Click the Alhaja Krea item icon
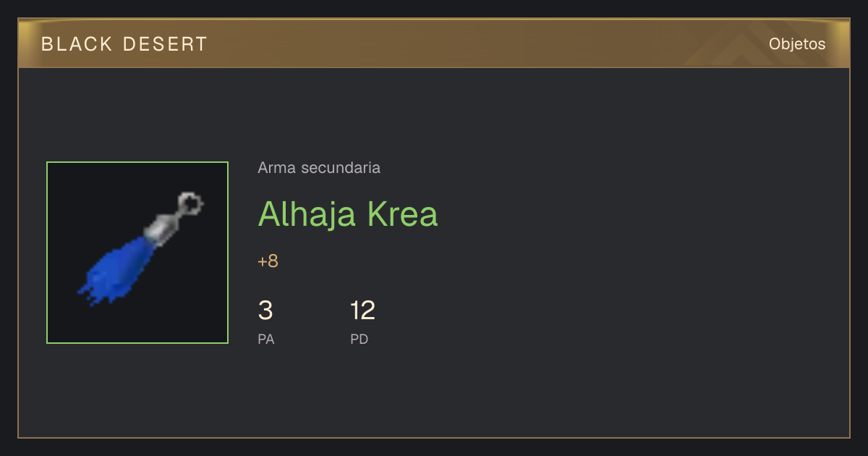Viewport: 868px width, 456px height. (x=137, y=253)
